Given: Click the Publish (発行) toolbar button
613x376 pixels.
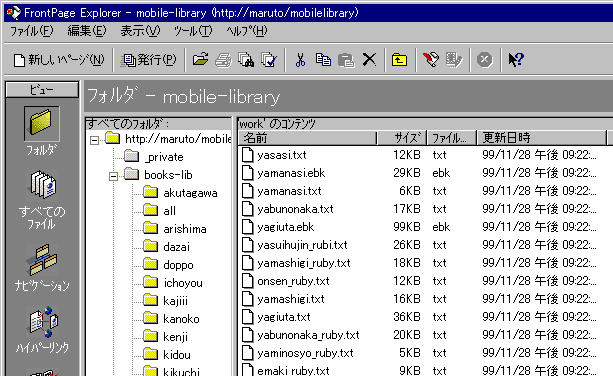Looking at the screenshot, I should coord(149,60).
